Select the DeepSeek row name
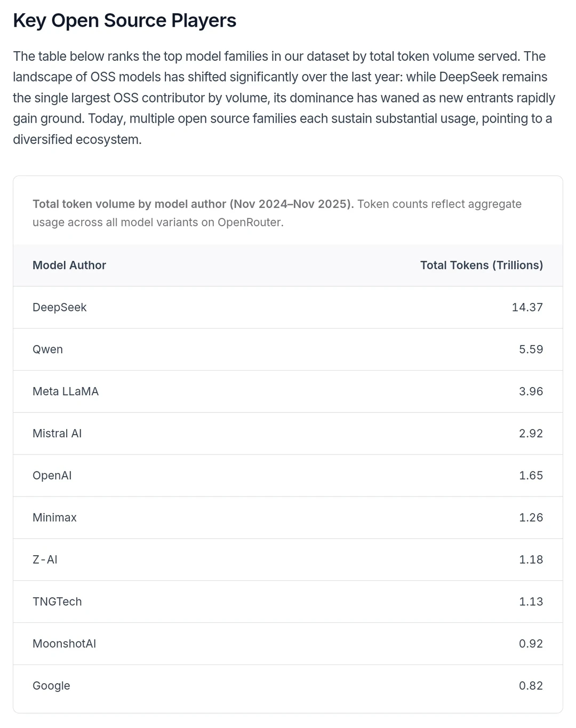576x728 pixels. click(x=59, y=307)
